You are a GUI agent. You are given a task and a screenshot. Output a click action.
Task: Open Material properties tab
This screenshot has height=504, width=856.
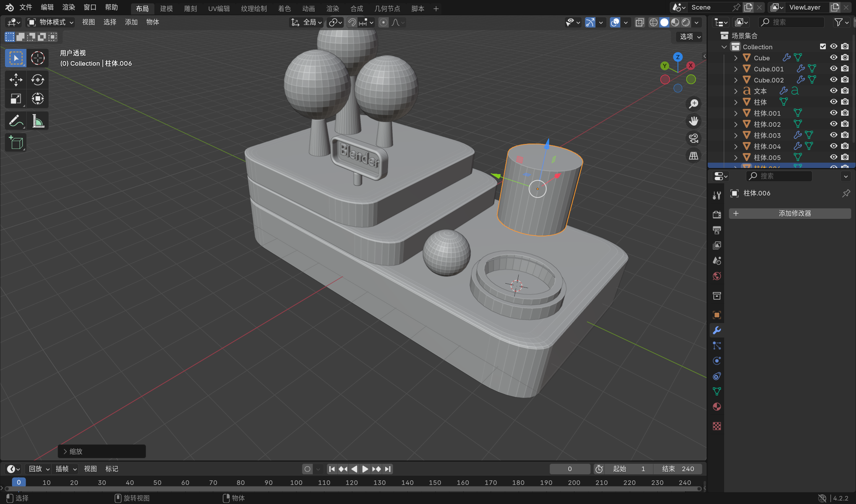pyautogui.click(x=717, y=407)
